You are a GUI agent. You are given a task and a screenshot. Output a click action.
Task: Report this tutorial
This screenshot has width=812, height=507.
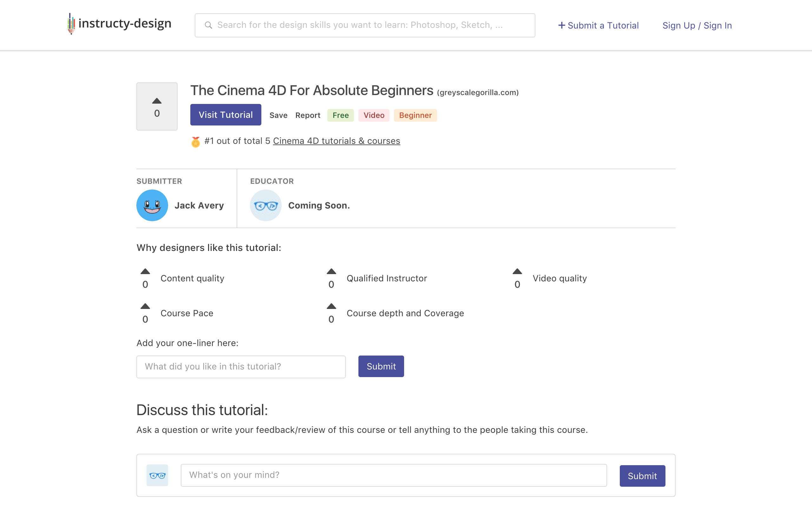pyautogui.click(x=307, y=115)
